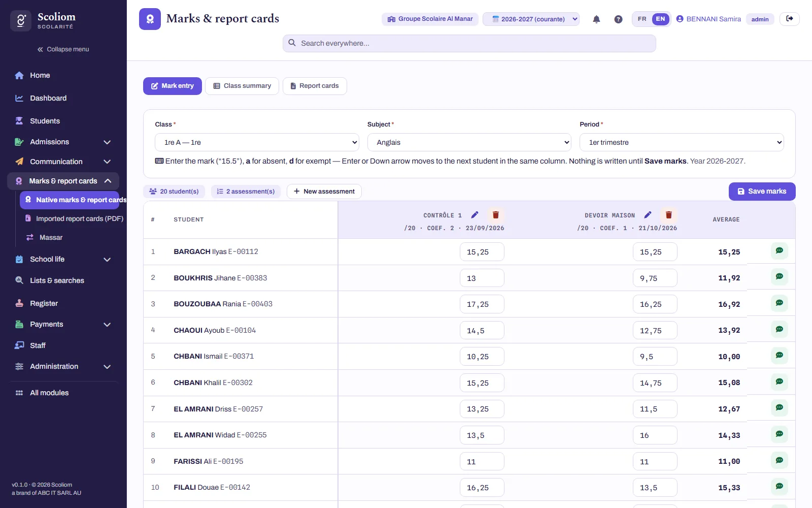Open the school year 2026-2027 selector

pyautogui.click(x=531, y=19)
